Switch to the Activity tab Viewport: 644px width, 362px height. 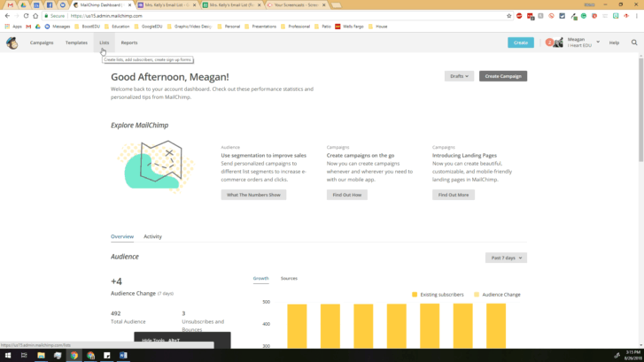tap(152, 236)
